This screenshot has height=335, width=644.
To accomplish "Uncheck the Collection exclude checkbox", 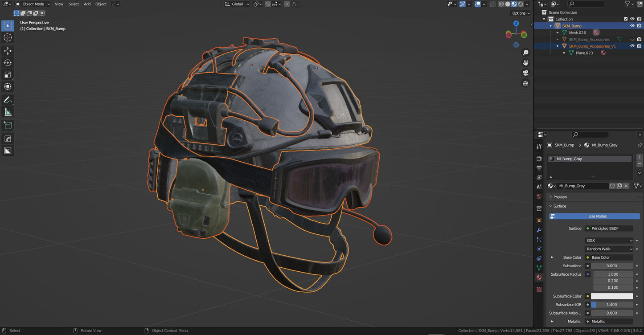I will click(x=626, y=19).
